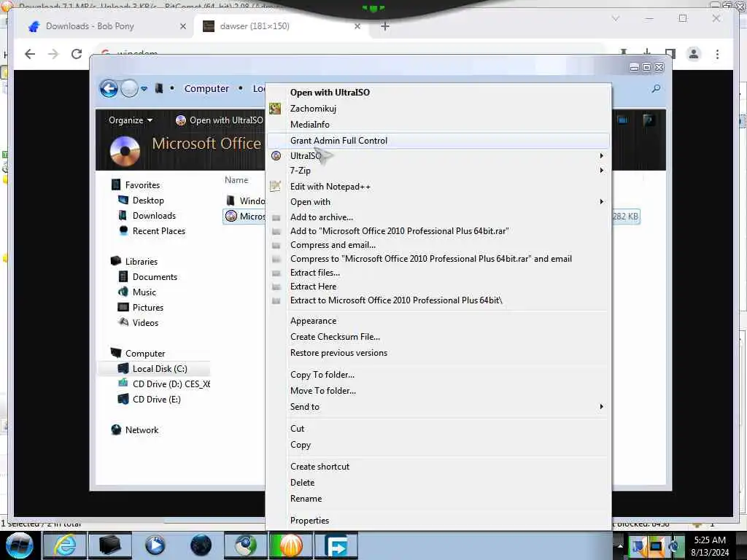Select Zachomikuj in the context menu
The height and width of the screenshot is (560, 747).
313,109
